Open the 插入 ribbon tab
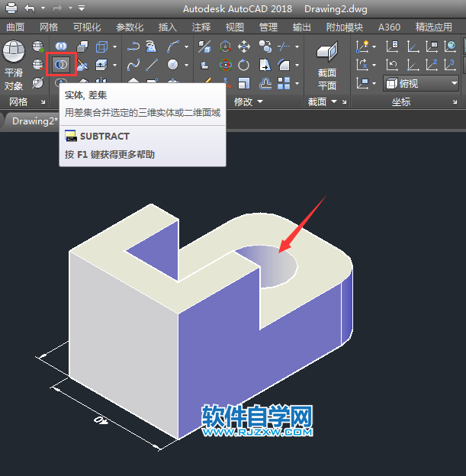Image resolution: width=466 pixels, height=476 pixels. point(167,27)
